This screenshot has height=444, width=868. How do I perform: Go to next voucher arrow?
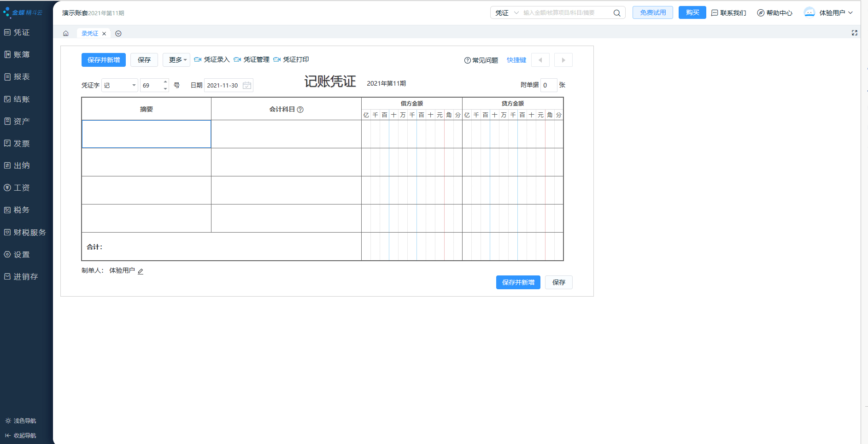point(563,60)
